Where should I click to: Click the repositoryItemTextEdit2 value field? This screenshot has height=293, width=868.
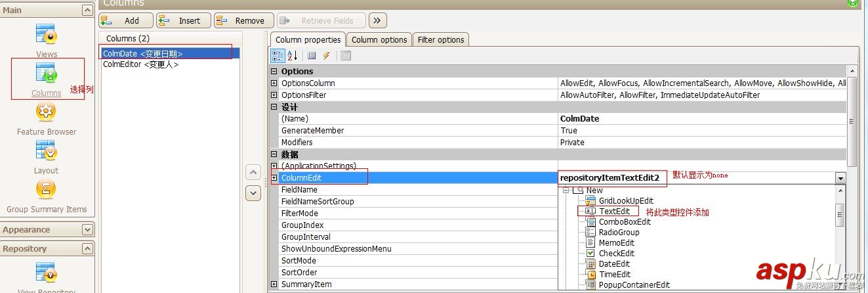click(696, 178)
